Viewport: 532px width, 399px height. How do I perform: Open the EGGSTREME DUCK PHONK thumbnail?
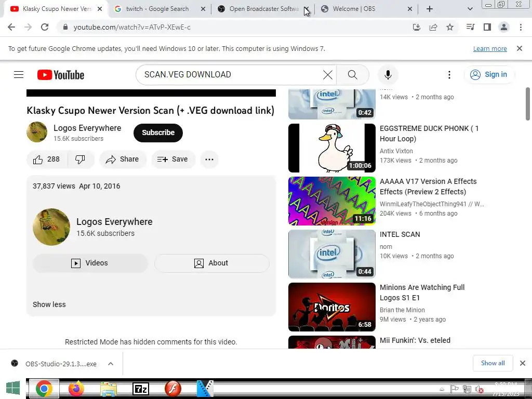[332, 148]
